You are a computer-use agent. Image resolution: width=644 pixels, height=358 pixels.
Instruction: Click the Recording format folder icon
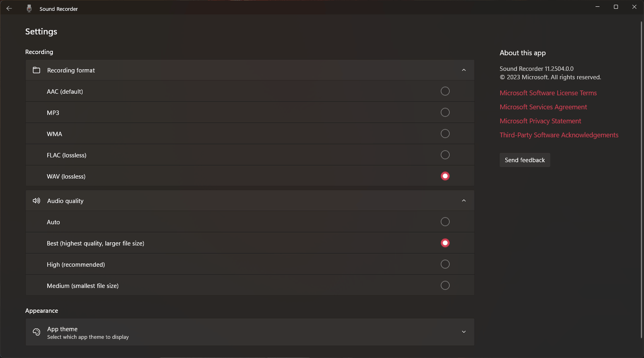pyautogui.click(x=37, y=70)
